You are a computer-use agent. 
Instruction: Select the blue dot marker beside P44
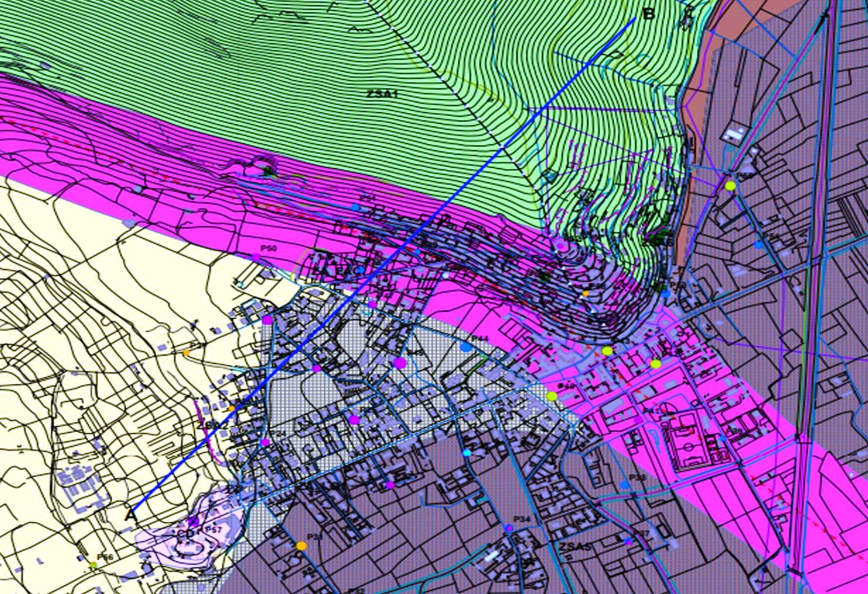[x=466, y=347]
